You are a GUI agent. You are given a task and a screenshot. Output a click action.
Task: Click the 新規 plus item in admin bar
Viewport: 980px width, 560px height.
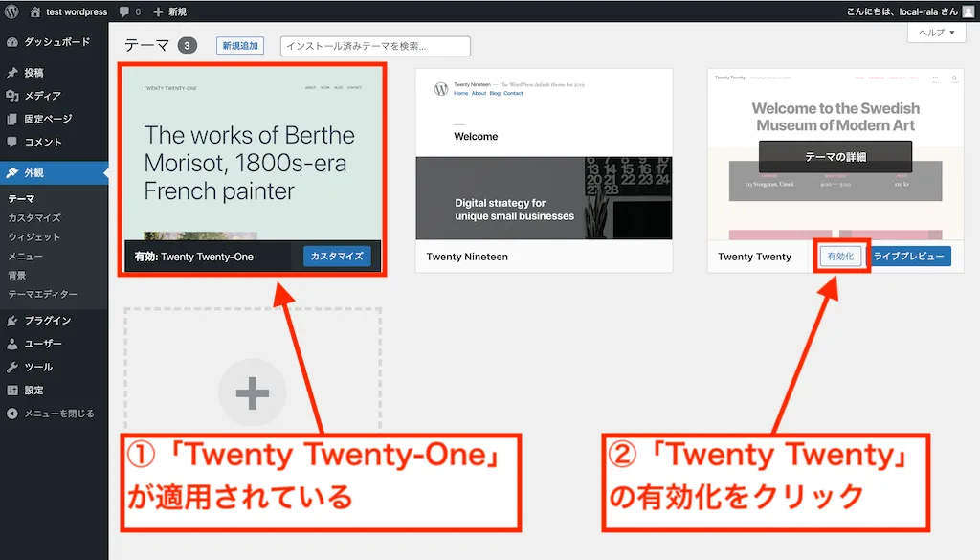click(170, 11)
